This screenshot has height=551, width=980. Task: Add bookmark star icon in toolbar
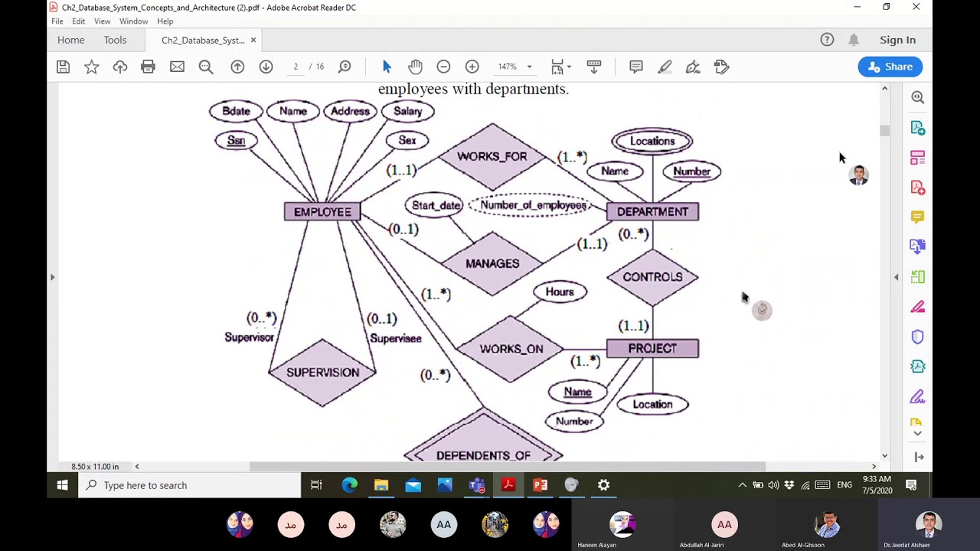click(92, 67)
